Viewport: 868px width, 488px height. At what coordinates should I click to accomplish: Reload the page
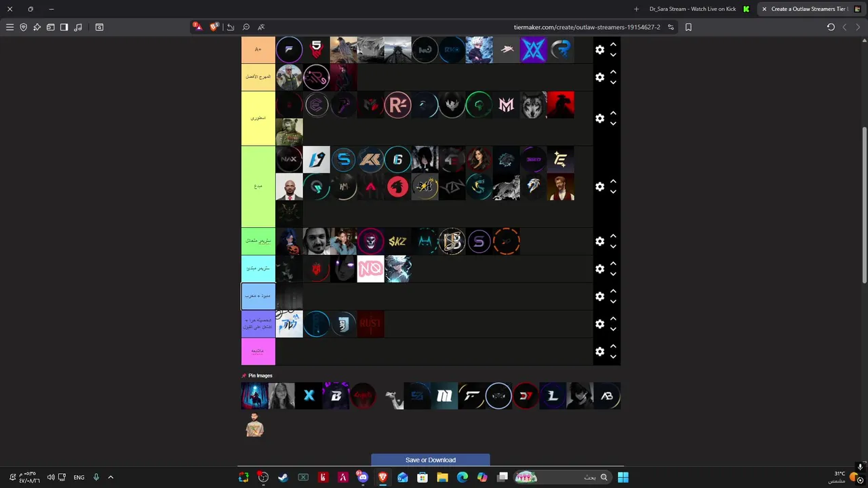(x=831, y=27)
